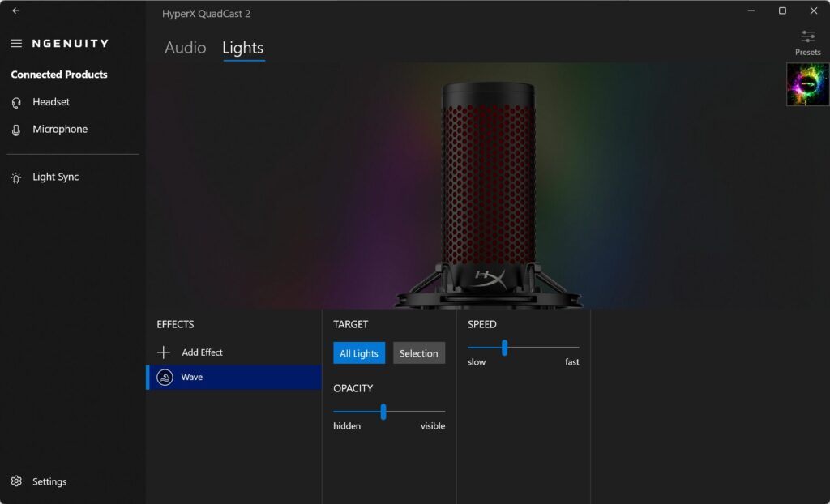Viewport: 830px width, 504px height.
Task: Click the EFFECTS heading
Action: [x=175, y=325]
